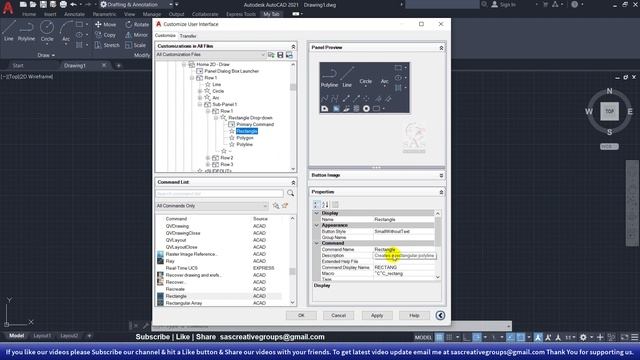Image resolution: width=640 pixels, height=360 pixels.
Task: Expand the Row 2 node in tree
Action: pos(208,158)
